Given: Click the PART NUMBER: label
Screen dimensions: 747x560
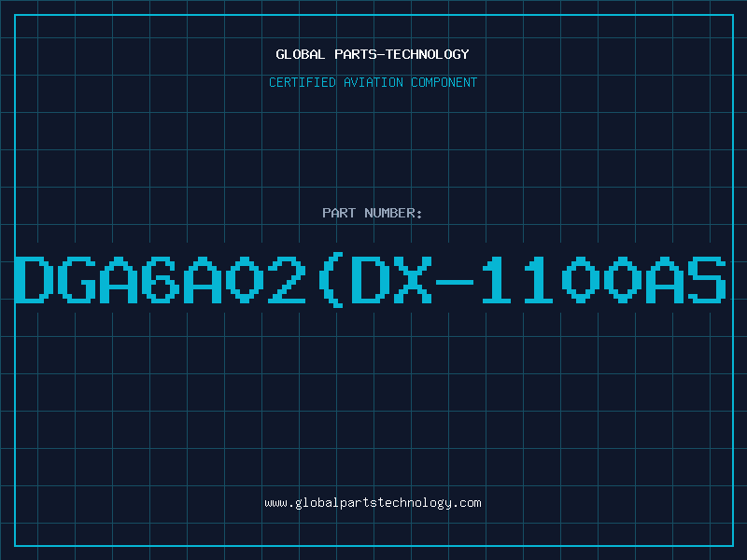Looking at the screenshot, I should 372,213.
